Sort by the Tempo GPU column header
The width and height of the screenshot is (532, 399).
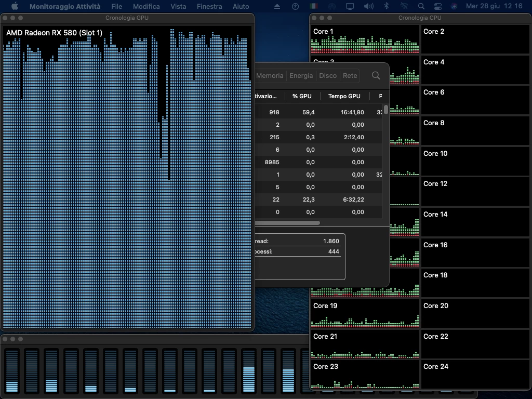point(344,96)
